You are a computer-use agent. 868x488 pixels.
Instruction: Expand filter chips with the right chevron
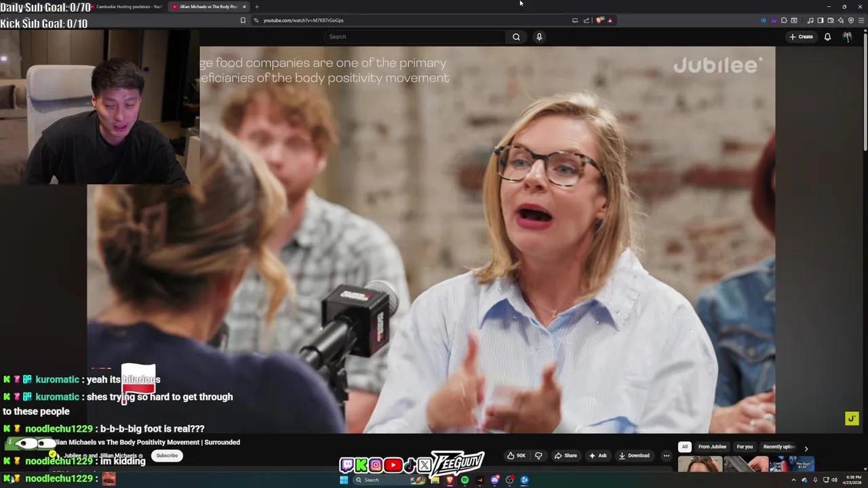(806, 448)
